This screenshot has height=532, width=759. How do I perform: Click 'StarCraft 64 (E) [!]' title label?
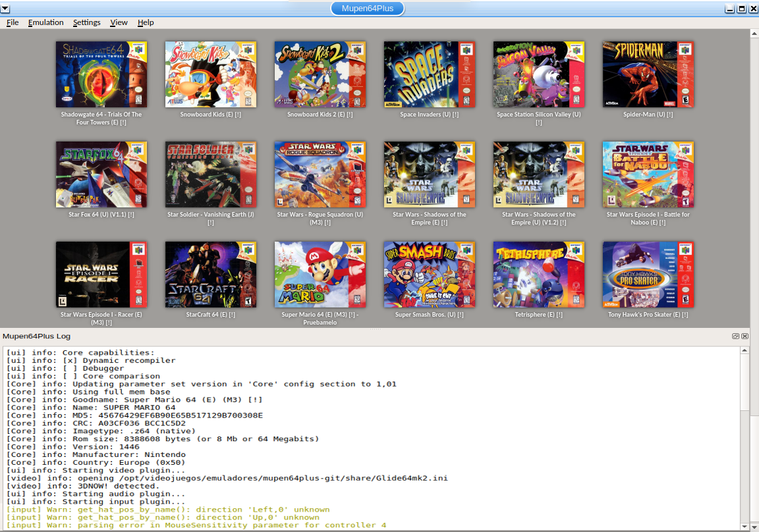pos(211,315)
